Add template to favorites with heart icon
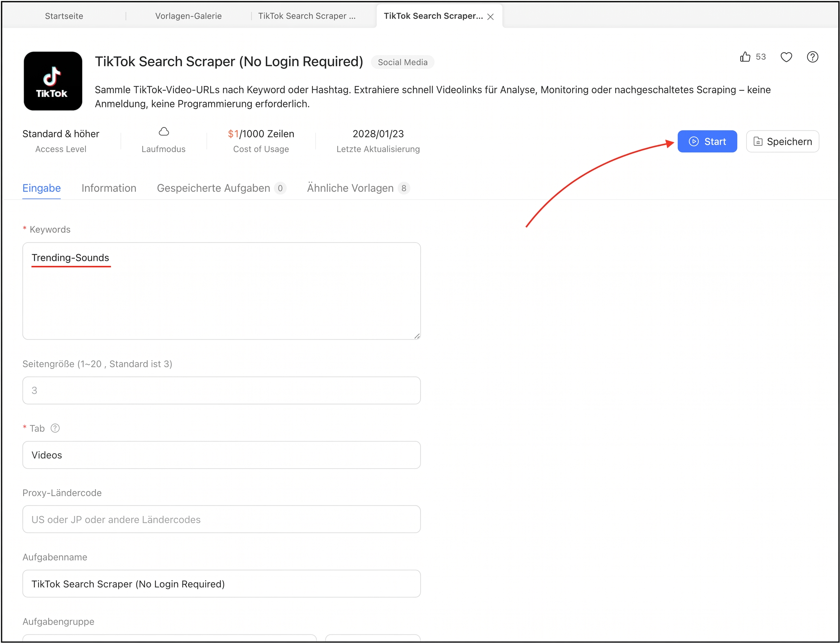 click(x=786, y=57)
